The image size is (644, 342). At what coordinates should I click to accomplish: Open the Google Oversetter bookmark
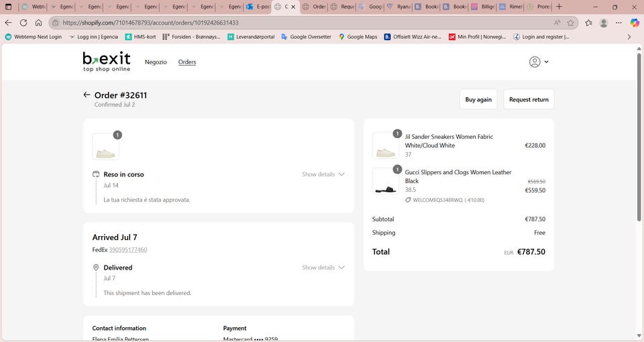tap(306, 36)
